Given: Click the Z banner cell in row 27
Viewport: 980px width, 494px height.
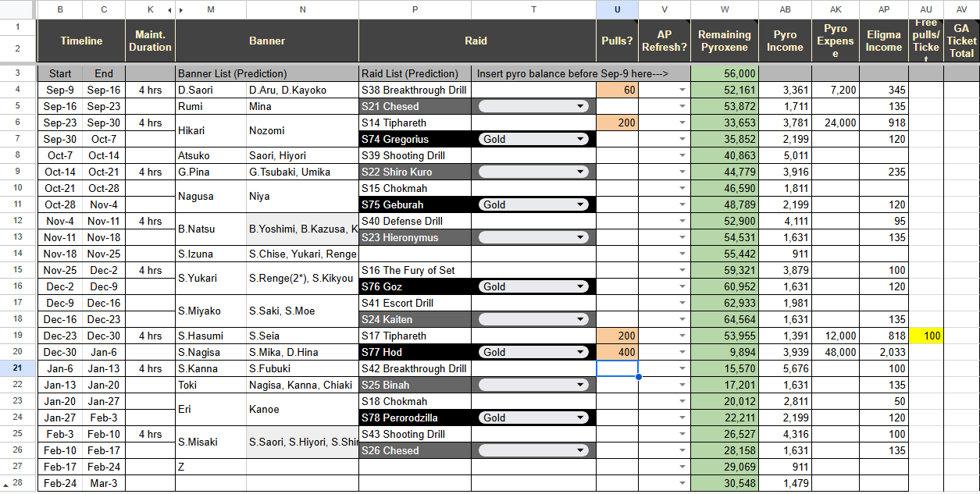Looking at the screenshot, I should tap(211, 467).
